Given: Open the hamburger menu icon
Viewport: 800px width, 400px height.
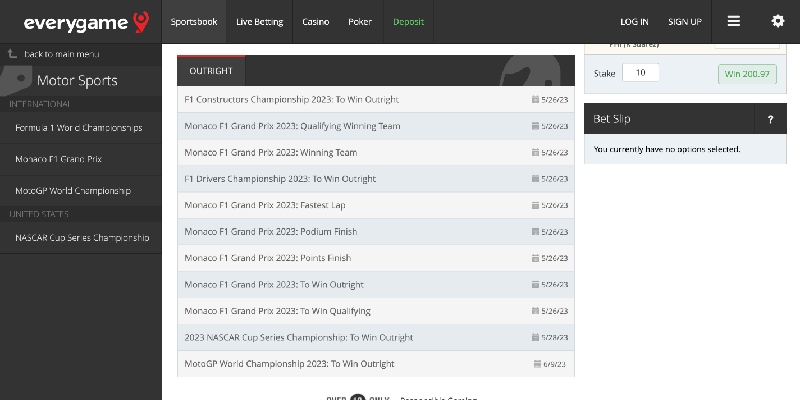Looking at the screenshot, I should click(x=734, y=21).
